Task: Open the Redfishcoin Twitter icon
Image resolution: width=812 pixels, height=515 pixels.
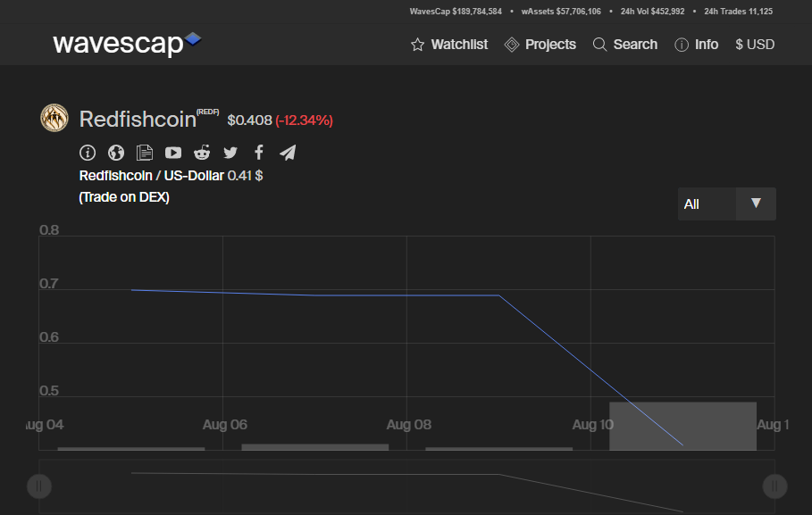Action: (230, 153)
